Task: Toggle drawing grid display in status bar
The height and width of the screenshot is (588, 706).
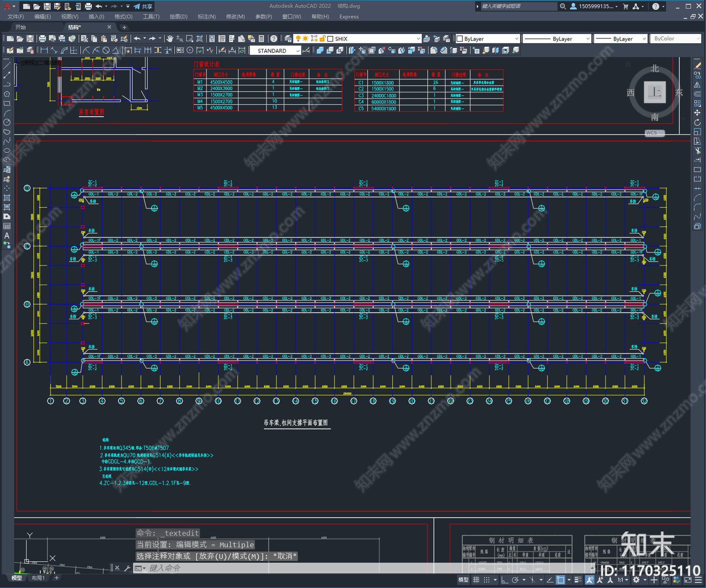Action: (476, 580)
